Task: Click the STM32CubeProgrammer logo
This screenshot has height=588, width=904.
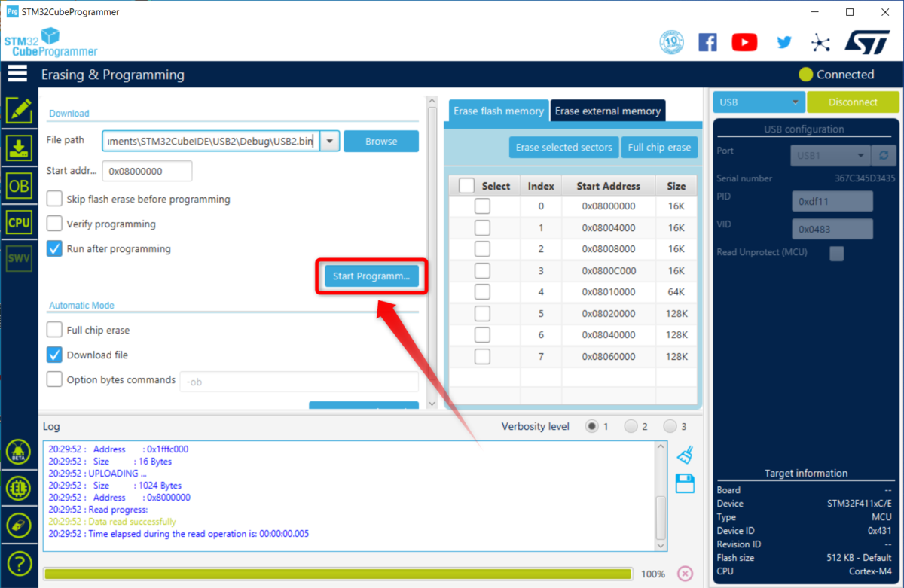Action: pyautogui.click(x=51, y=42)
